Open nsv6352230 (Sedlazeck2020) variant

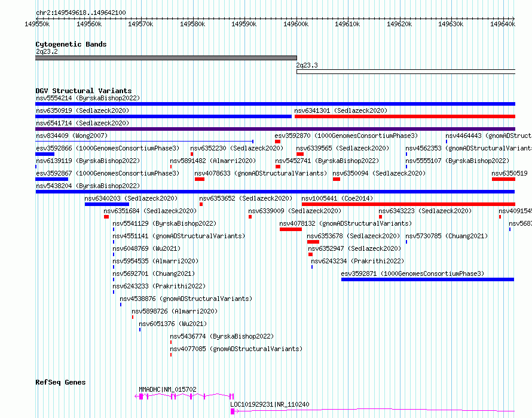tap(237, 149)
